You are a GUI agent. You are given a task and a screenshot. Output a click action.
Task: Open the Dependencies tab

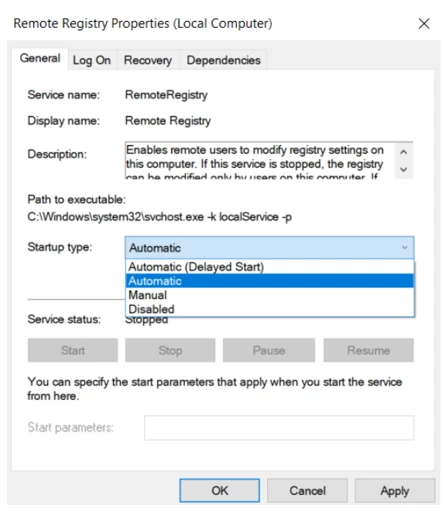tap(223, 60)
